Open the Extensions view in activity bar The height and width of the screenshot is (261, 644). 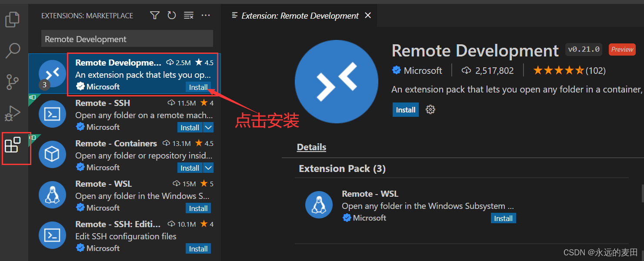pyautogui.click(x=12, y=145)
